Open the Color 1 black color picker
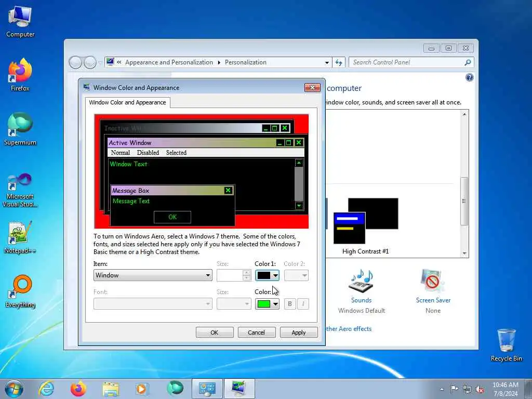Screen dimensions: 532x399 point(268,275)
